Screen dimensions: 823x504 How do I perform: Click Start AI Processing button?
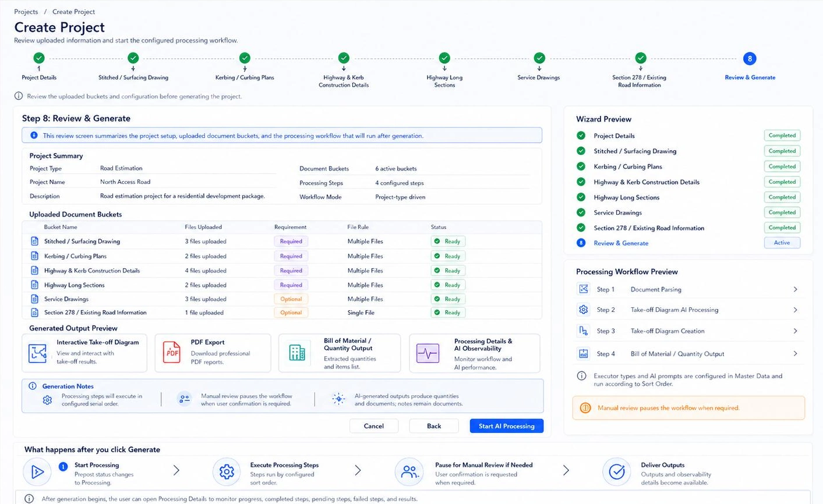tap(507, 426)
